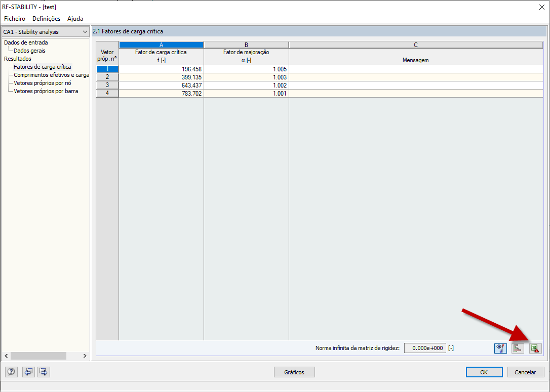Viewport: 550px width, 392px height.
Task: Go to next table with arrow icon
Action: 43,372
